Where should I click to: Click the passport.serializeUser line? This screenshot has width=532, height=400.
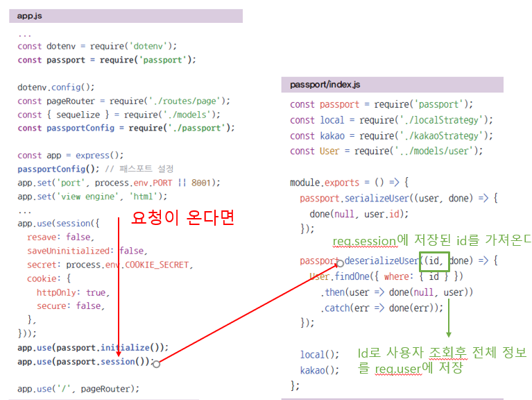(x=399, y=199)
